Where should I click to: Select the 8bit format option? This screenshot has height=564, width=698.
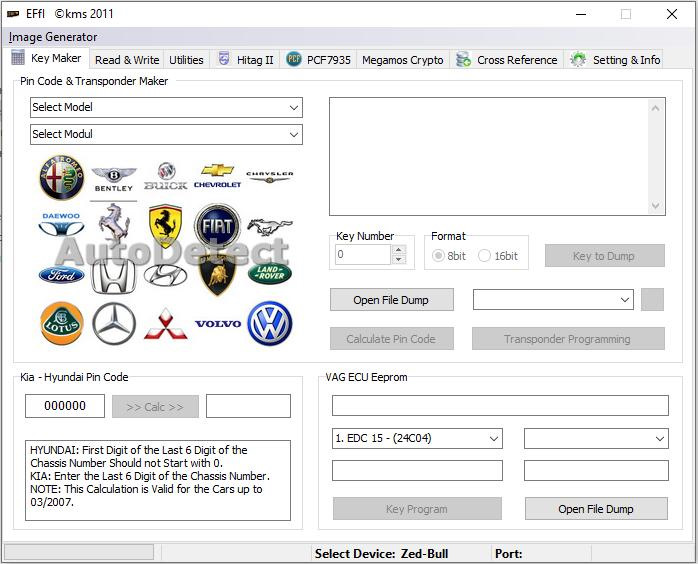pyautogui.click(x=449, y=256)
